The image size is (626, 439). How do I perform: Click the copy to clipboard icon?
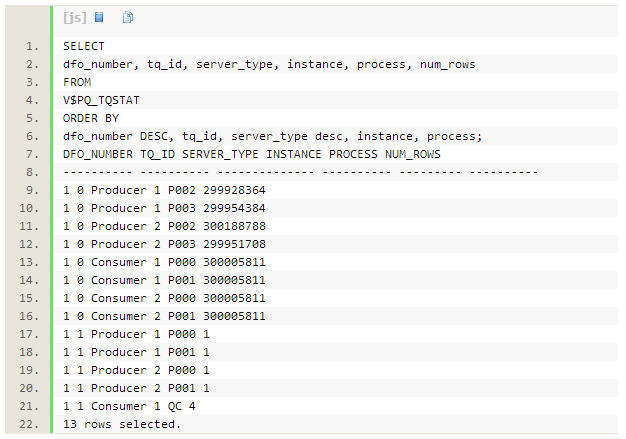coord(128,18)
